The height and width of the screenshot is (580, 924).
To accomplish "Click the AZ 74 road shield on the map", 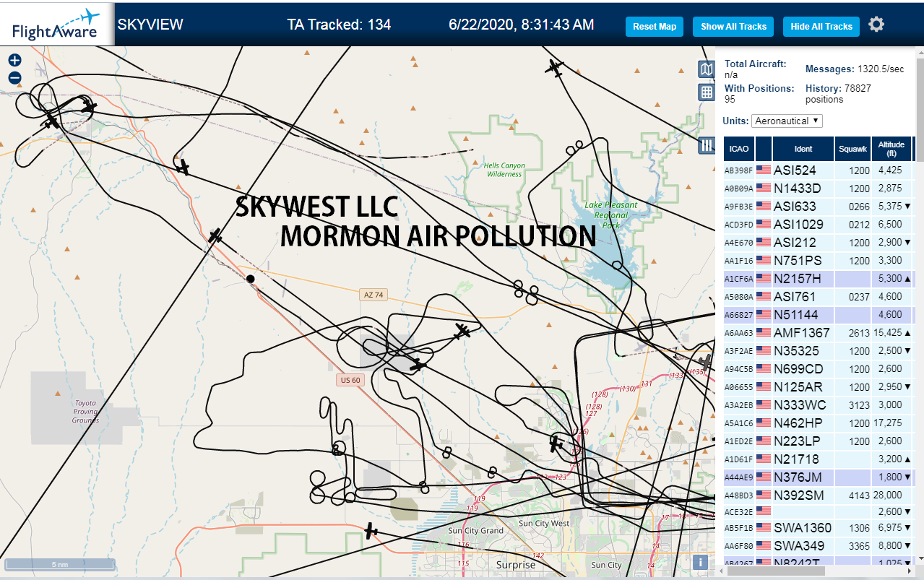I will pyautogui.click(x=373, y=295).
